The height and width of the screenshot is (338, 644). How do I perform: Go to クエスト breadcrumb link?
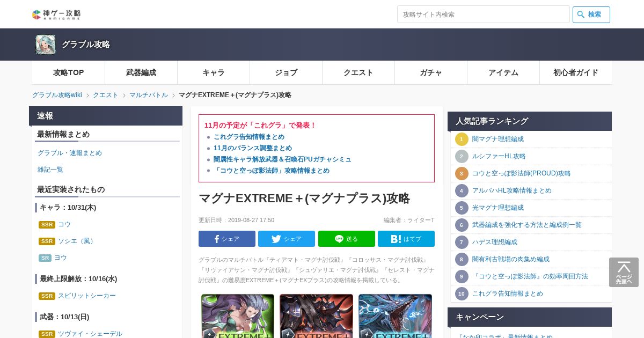pyautogui.click(x=106, y=95)
